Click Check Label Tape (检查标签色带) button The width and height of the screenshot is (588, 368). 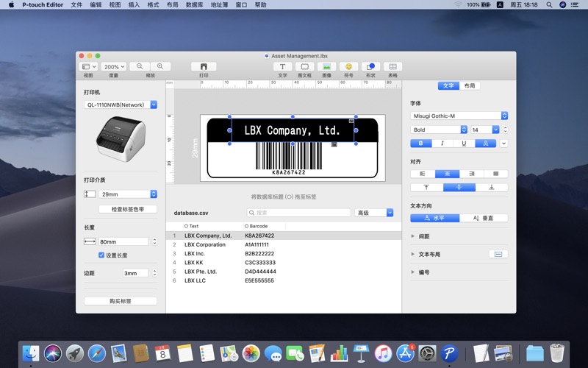tap(128, 209)
